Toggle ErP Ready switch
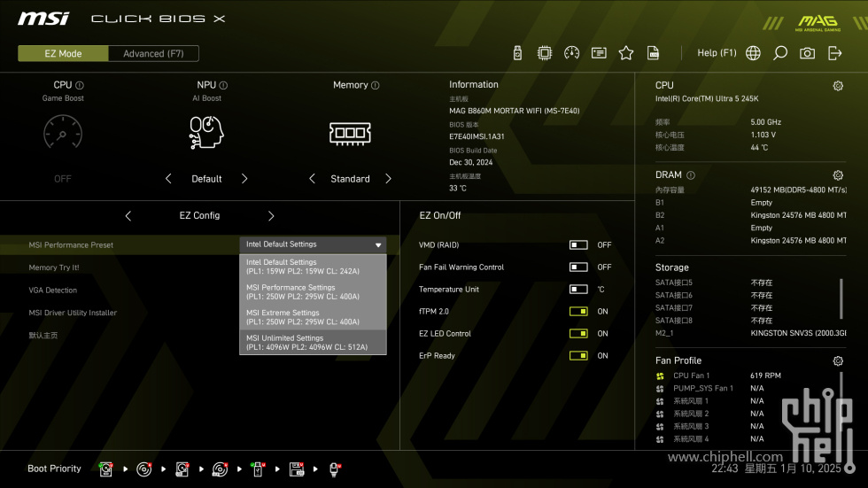Viewport: 868px width, 488px height. 578,356
